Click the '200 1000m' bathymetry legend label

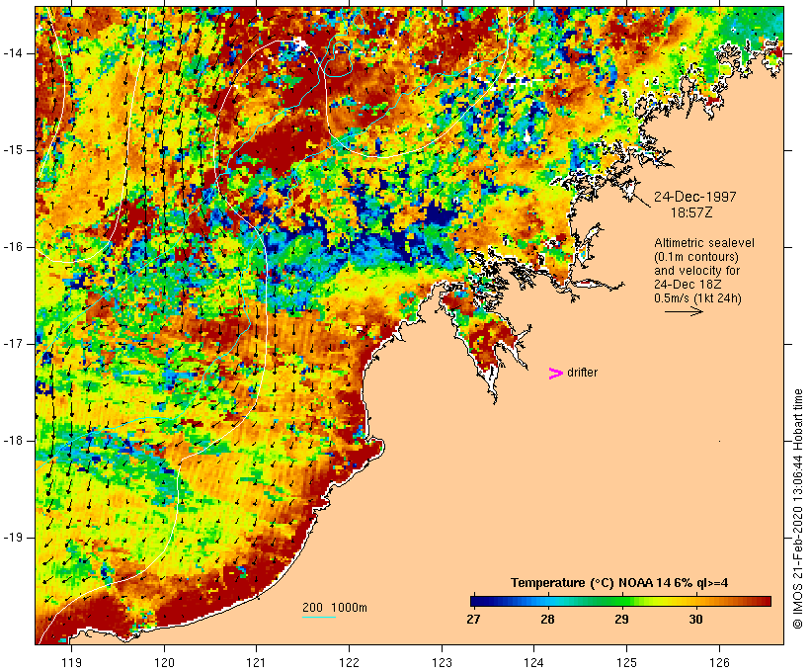[335, 608]
